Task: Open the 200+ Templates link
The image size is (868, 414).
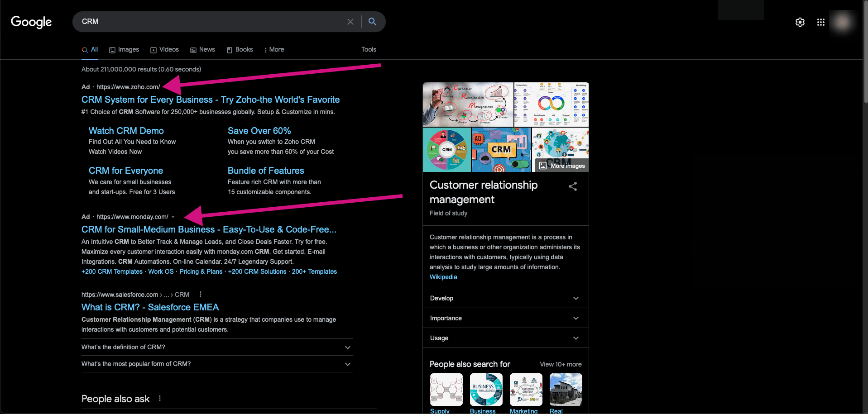Action: 314,271
